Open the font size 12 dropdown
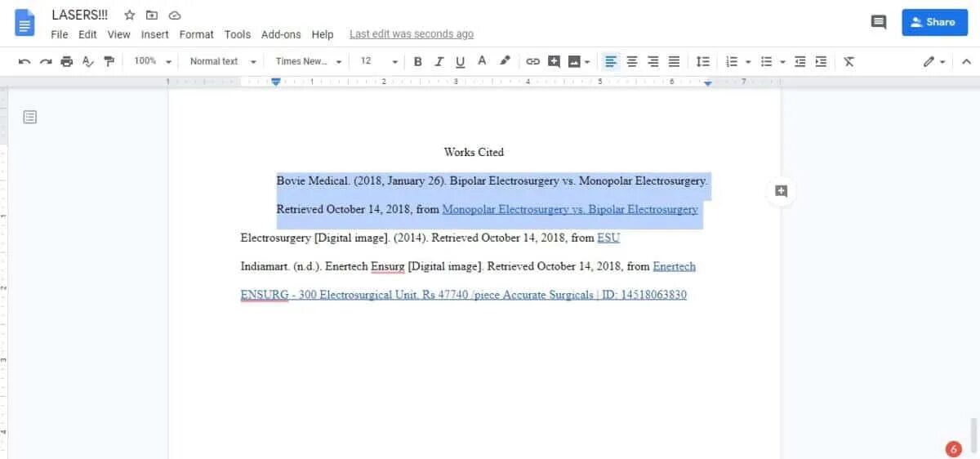This screenshot has width=980, height=459. [379, 61]
